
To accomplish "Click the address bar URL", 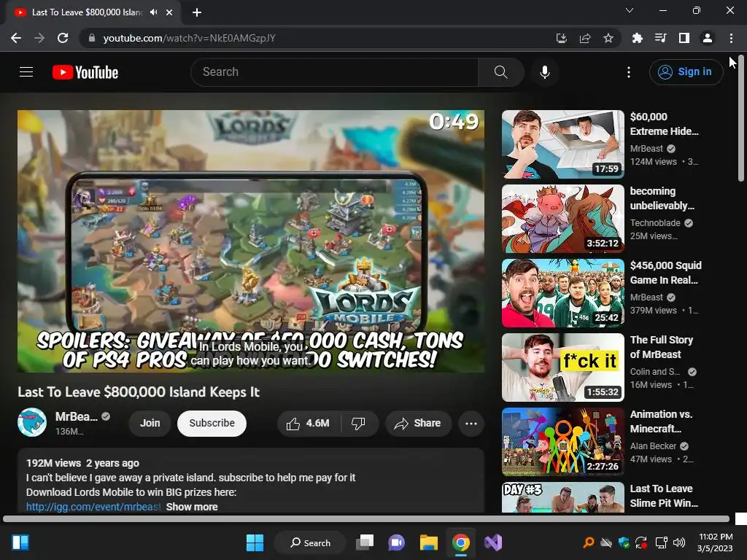I will coord(189,38).
